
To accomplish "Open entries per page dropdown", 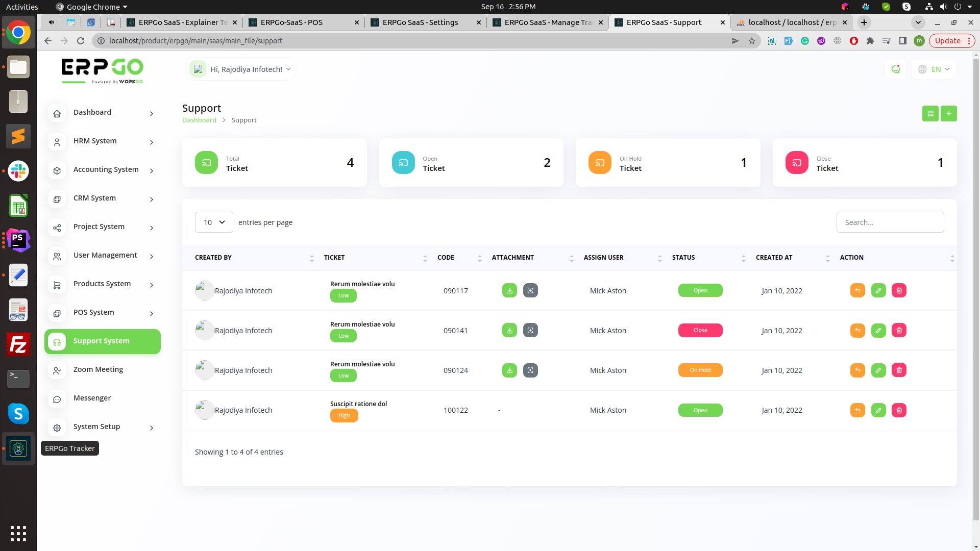I will tap(214, 222).
